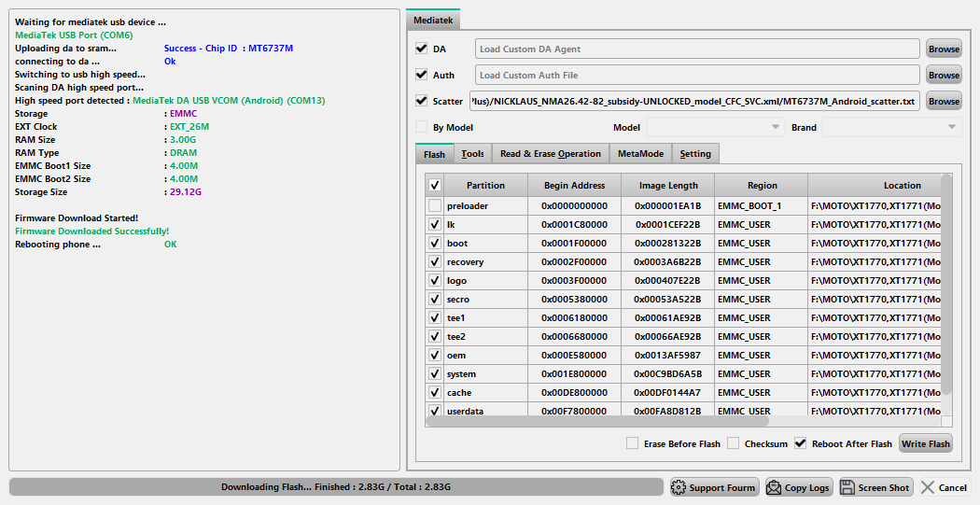Uncheck the system partition checkbox
This screenshot has width=980, height=505.
(435, 373)
